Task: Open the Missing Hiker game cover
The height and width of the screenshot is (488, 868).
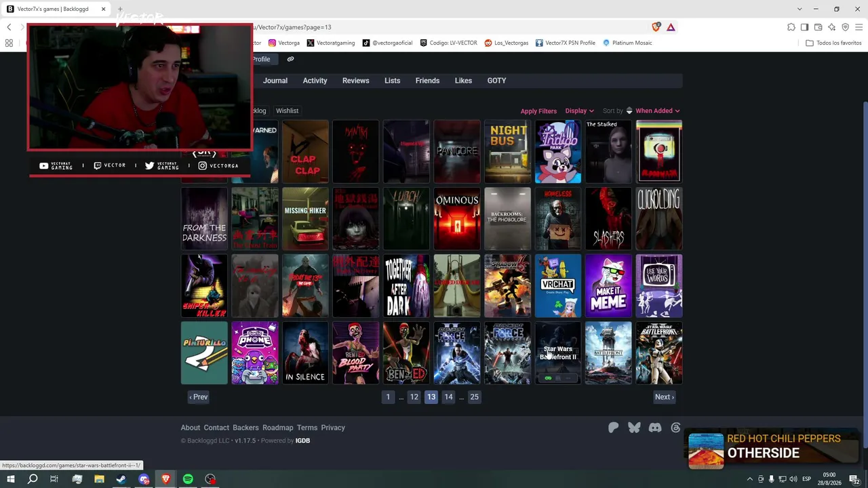Action: [305, 219]
